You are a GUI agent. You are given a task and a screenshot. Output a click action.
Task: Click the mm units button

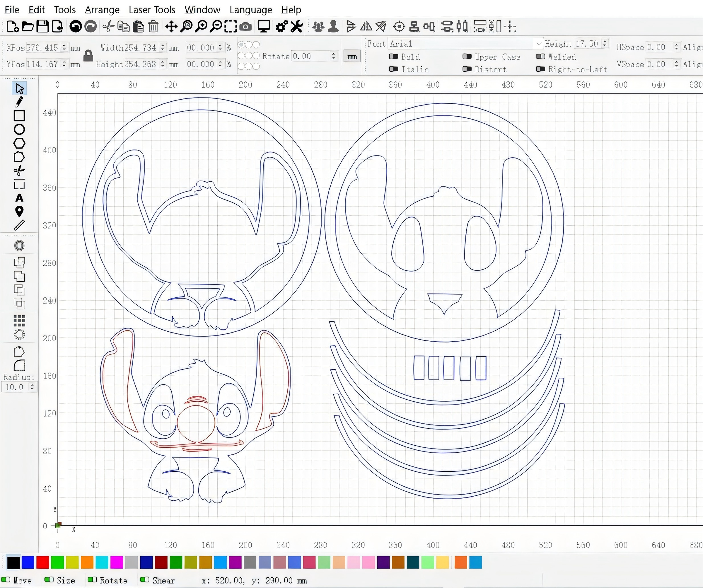pyautogui.click(x=352, y=57)
